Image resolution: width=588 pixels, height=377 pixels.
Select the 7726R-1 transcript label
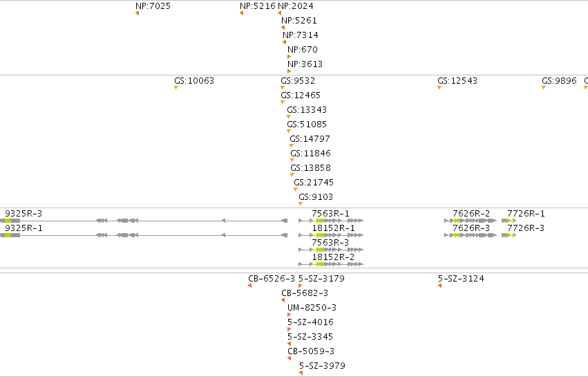point(526,214)
